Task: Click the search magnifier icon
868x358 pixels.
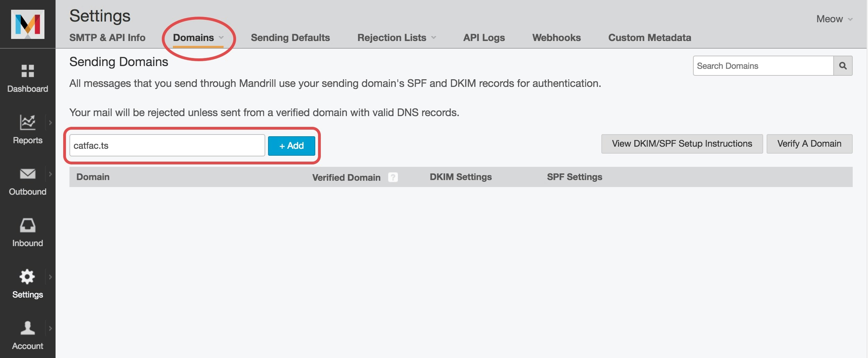Action: (x=843, y=66)
